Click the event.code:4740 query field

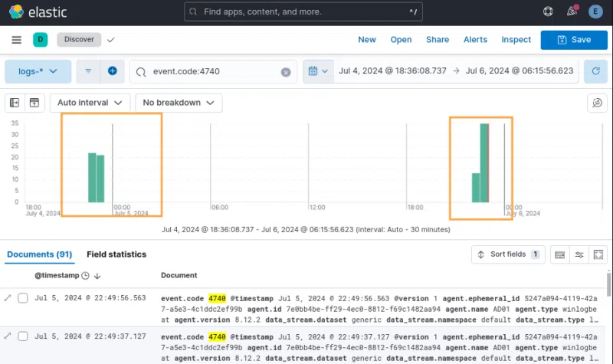(214, 71)
